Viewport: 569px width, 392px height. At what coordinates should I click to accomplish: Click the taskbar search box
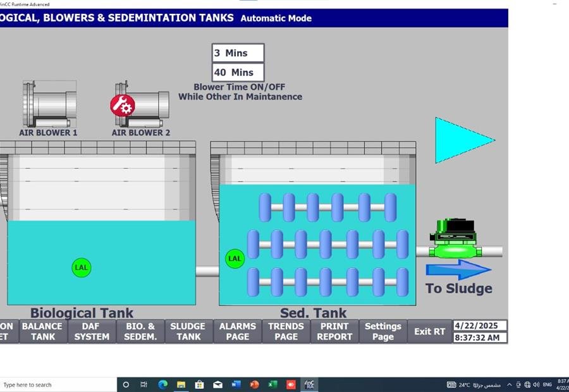point(58,385)
